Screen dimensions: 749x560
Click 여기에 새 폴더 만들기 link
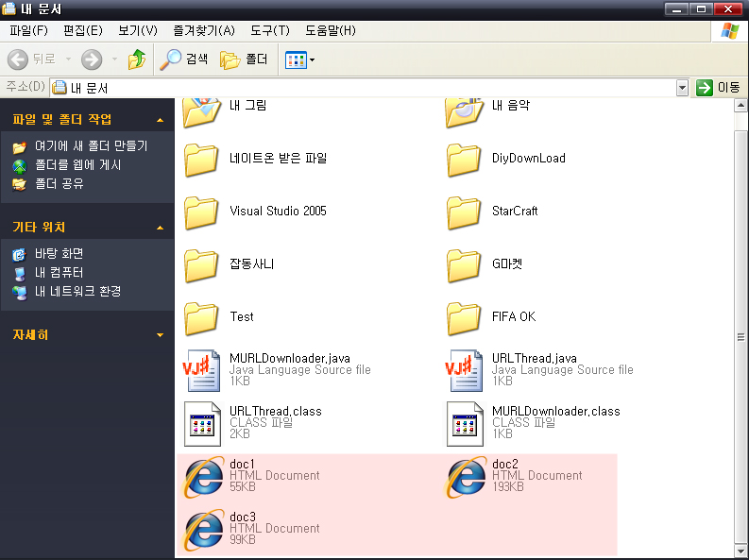[92, 146]
